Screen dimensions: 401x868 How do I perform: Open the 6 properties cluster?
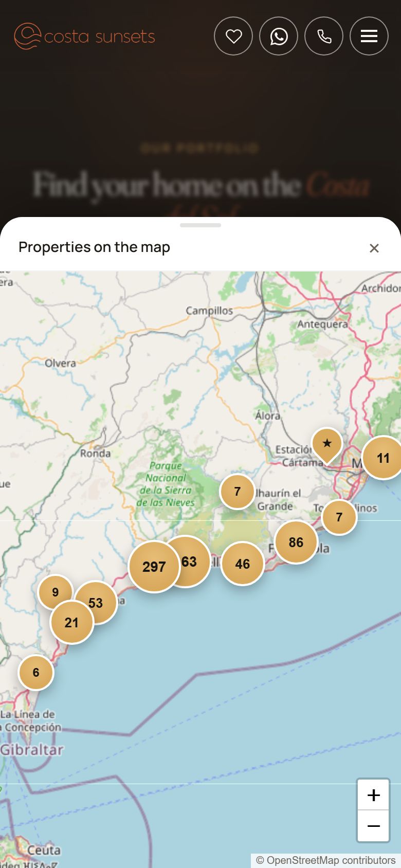click(x=35, y=672)
